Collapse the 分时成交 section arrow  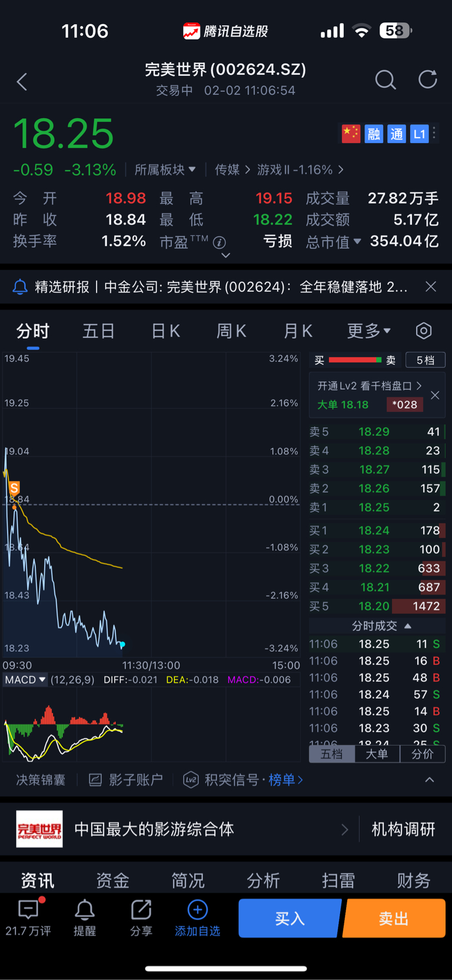coord(408,626)
